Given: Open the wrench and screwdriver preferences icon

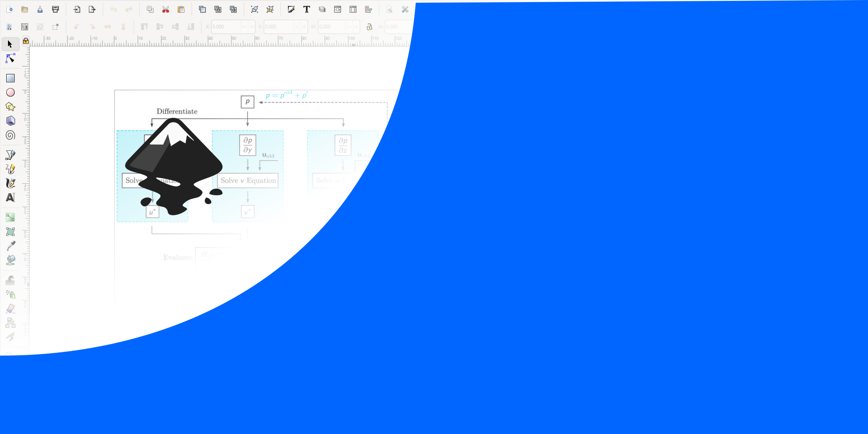Looking at the screenshot, I should pos(405,9).
